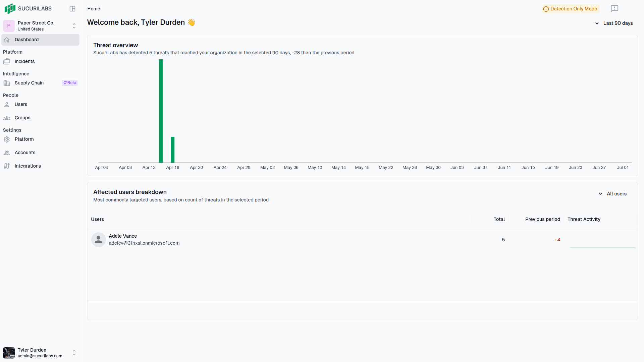Go to Dashboard in the sidebar
The width and height of the screenshot is (644, 362).
click(x=40, y=40)
